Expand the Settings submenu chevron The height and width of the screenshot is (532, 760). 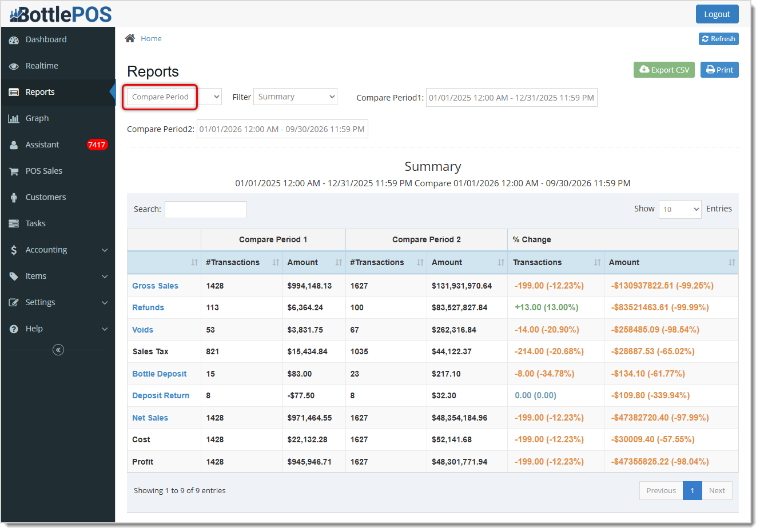tap(105, 303)
